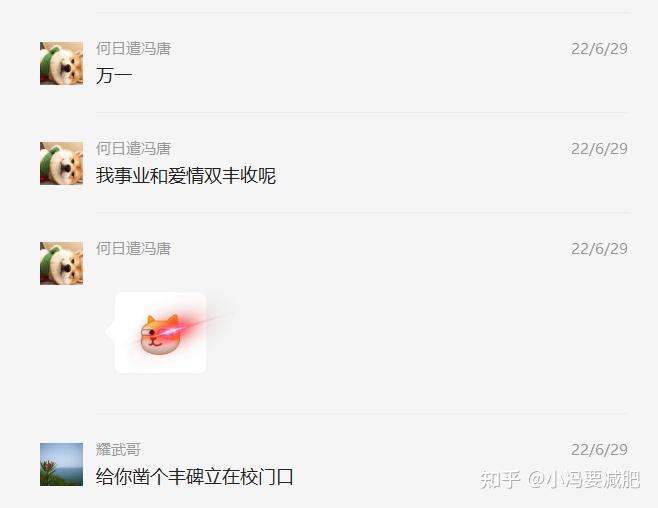
Task: Click the 22/6/29 date on 万一 message
Action: tap(599, 49)
